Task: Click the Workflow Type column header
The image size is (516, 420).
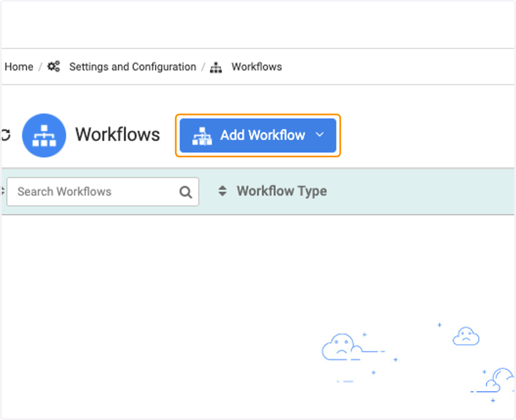Action: tap(282, 191)
